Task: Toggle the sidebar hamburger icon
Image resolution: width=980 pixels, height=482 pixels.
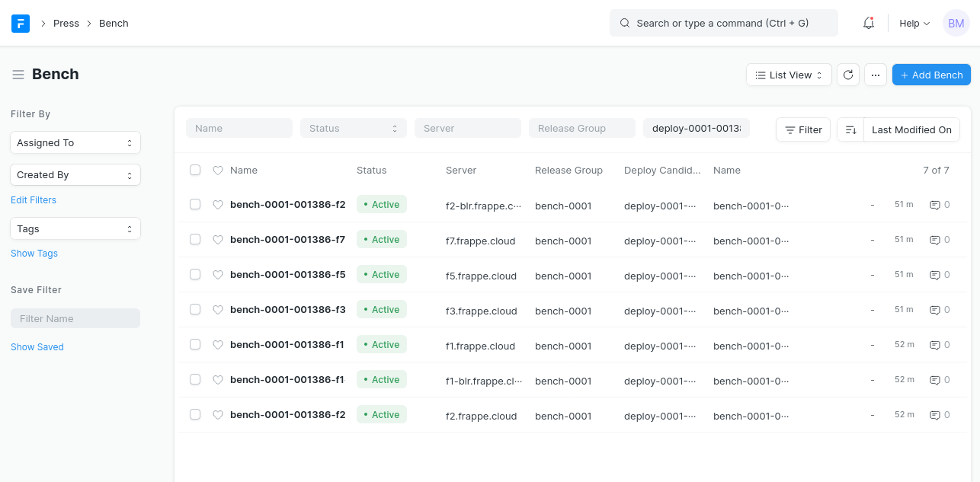Action: 18,75
